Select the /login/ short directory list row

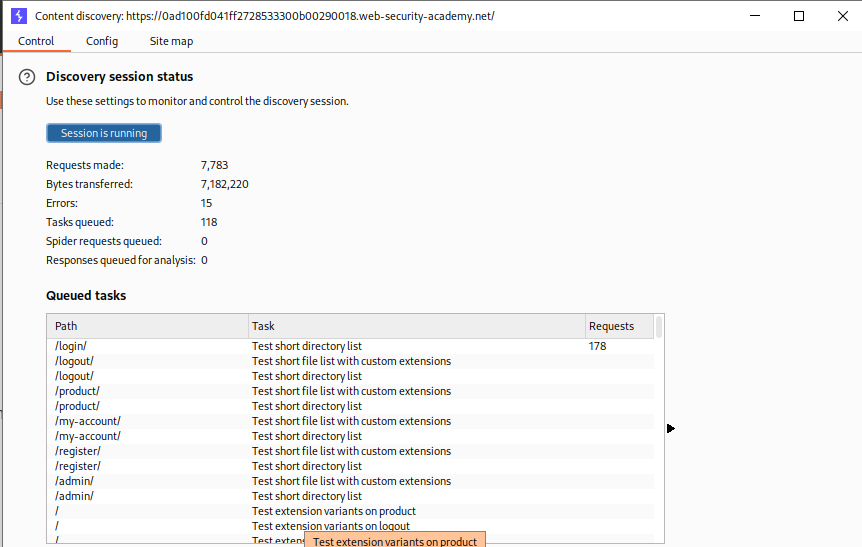point(350,346)
